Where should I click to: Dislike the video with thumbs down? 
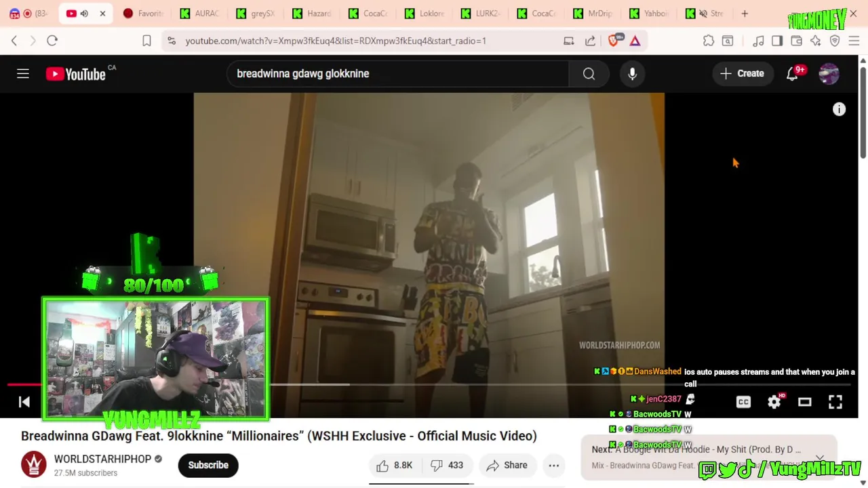pos(448,465)
